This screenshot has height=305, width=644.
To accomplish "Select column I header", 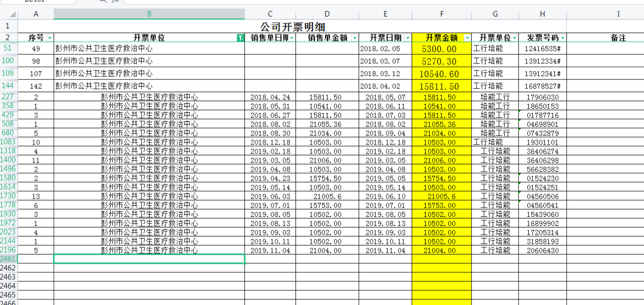I will pyautogui.click(x=618, y=14).
